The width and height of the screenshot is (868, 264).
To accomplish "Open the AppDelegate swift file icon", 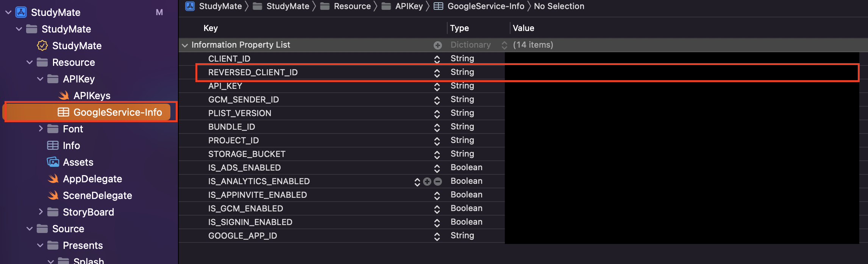I will (53, 179).
